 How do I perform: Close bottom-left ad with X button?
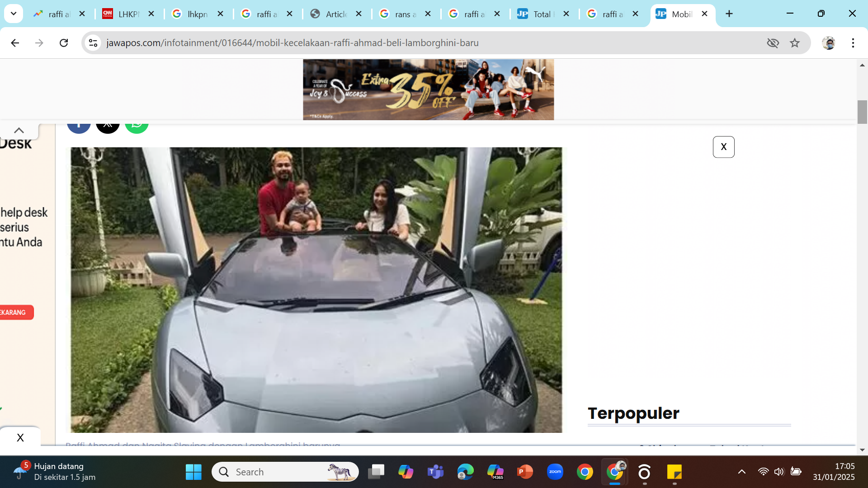[20, 437]
